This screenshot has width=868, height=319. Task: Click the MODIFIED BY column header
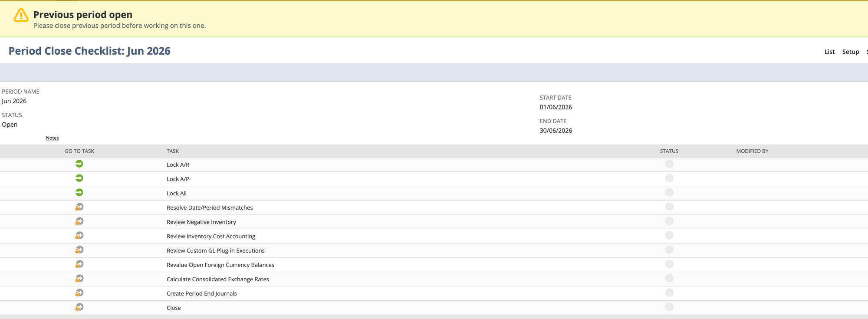pos(752,151)
